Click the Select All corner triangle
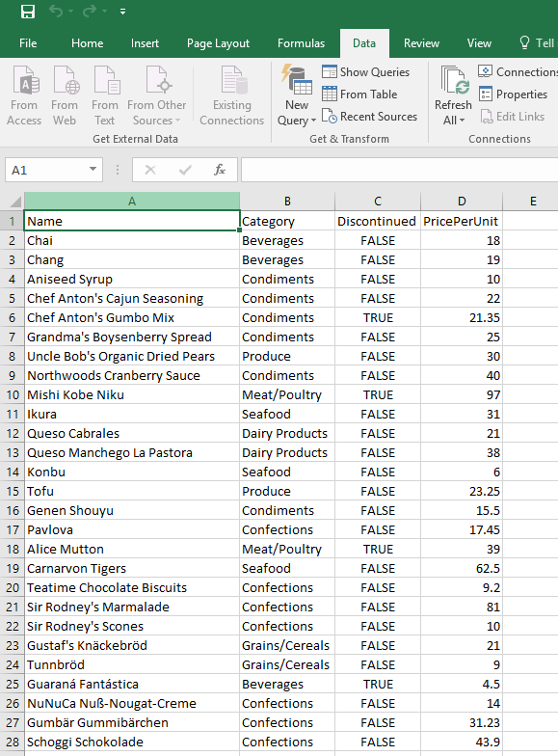 coord(14,201)
